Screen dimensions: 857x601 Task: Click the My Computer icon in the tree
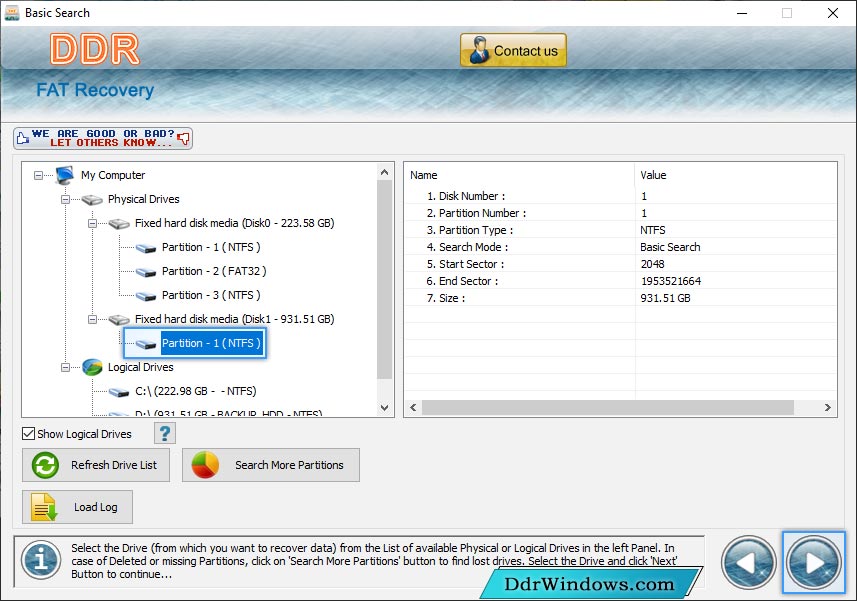click(x=65, y=175)
